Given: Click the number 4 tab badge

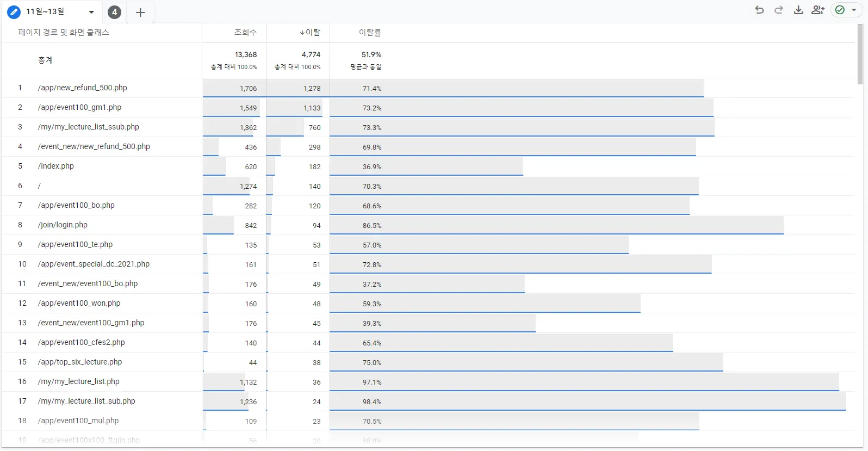Looking at the screenshot, I should click(x=114, y=12).
